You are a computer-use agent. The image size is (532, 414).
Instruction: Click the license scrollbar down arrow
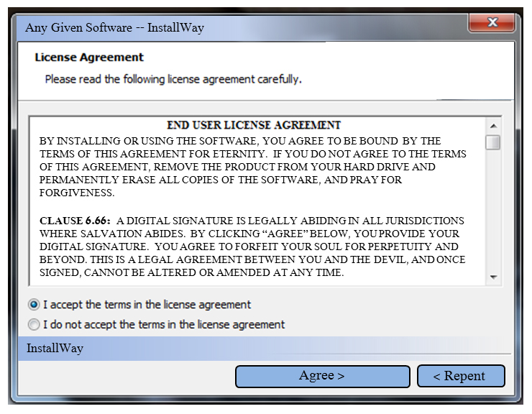click(x=493, y=277)
